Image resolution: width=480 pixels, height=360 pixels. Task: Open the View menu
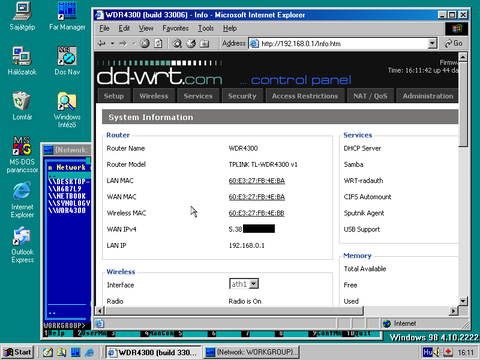pos(146,28)
